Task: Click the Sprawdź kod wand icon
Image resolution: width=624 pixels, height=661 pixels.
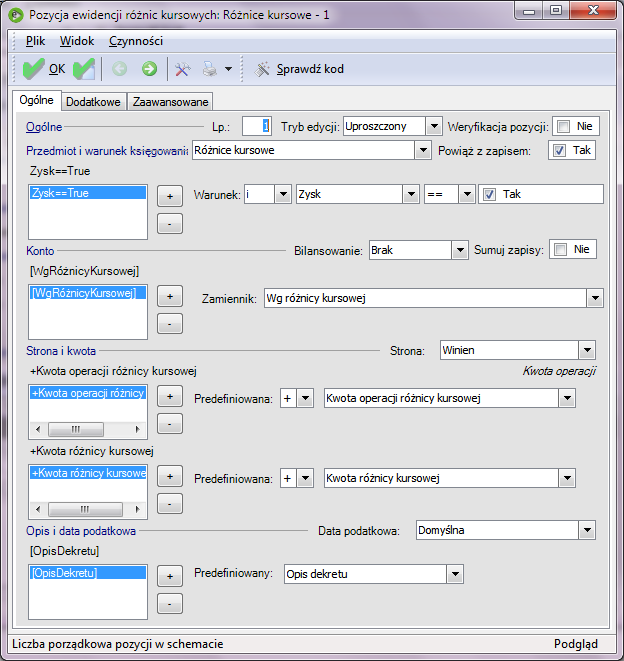Action: pyautogui.click(x=262, y=69)
